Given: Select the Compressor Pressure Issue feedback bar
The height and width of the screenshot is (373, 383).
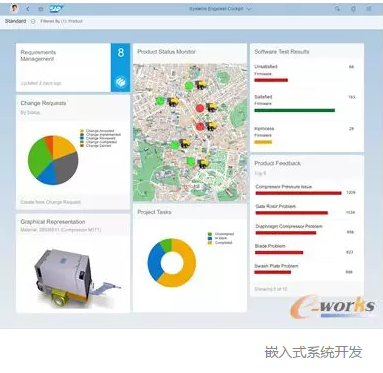Looking at the screenshot, I should 298,193.
